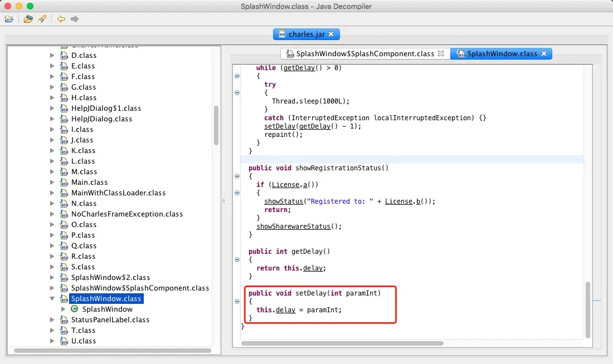Click the Open Type toolbar icon
This screenshot has height=364, width=613.
pyautogui.click(x=28, y=19)
